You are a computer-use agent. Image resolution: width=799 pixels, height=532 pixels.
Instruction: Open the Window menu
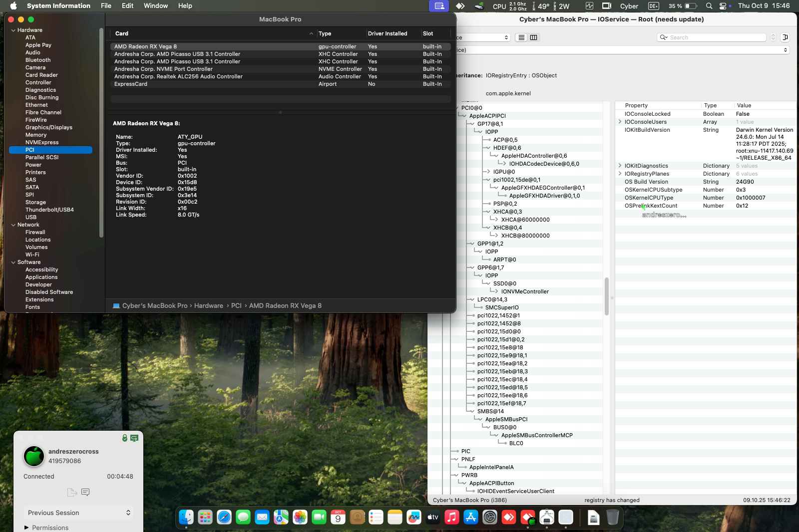click(x=156, y=6)
